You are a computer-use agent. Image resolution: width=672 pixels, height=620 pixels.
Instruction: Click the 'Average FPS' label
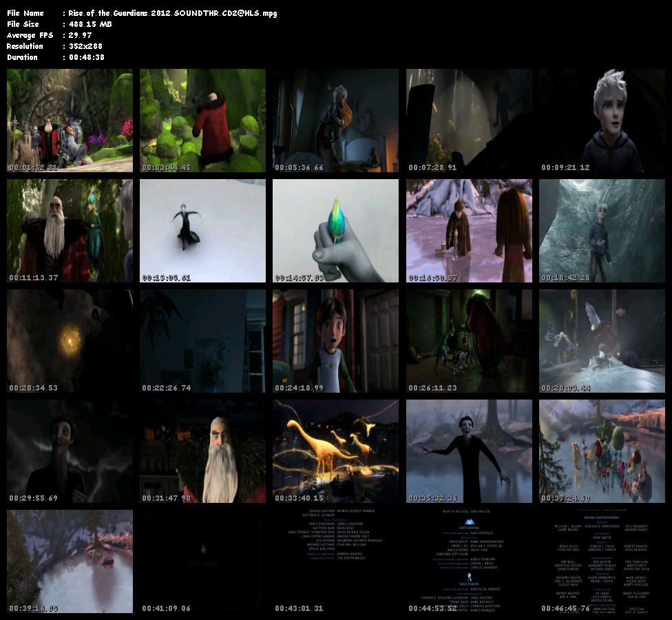pyautogui.click(x=30, y=35)
